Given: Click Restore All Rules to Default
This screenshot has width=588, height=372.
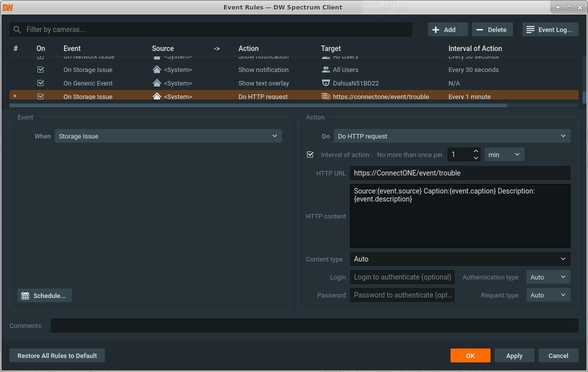Looking at the screenshot, I should (57, 355).
